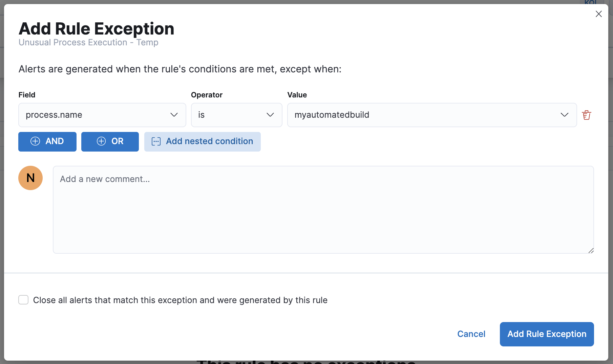613x364 pixels.
Task: Click the chevron on the Value combo box
Action: point(564,115)
